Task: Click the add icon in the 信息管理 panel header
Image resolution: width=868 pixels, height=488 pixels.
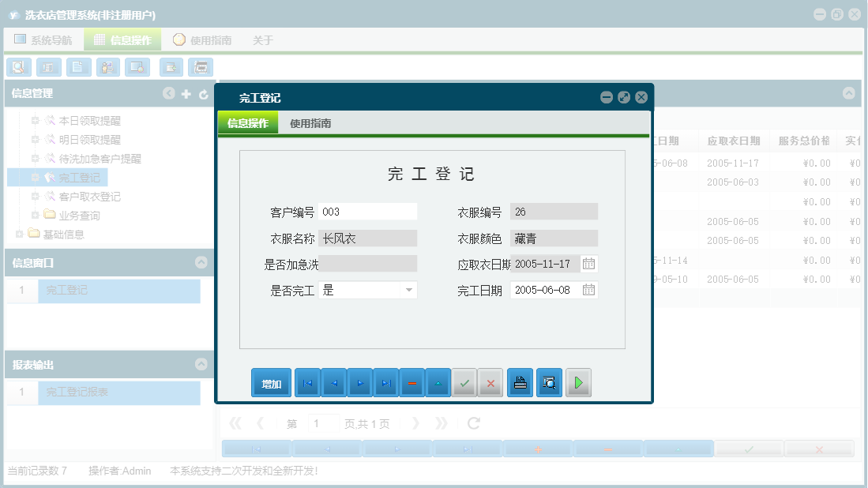Action: click(185, 93)
